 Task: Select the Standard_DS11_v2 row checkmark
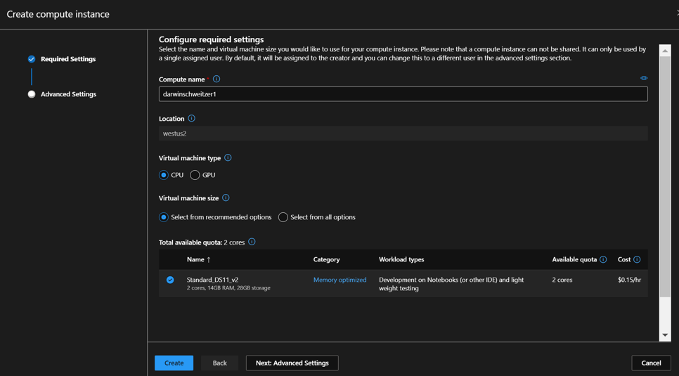[x=170, y=280]
